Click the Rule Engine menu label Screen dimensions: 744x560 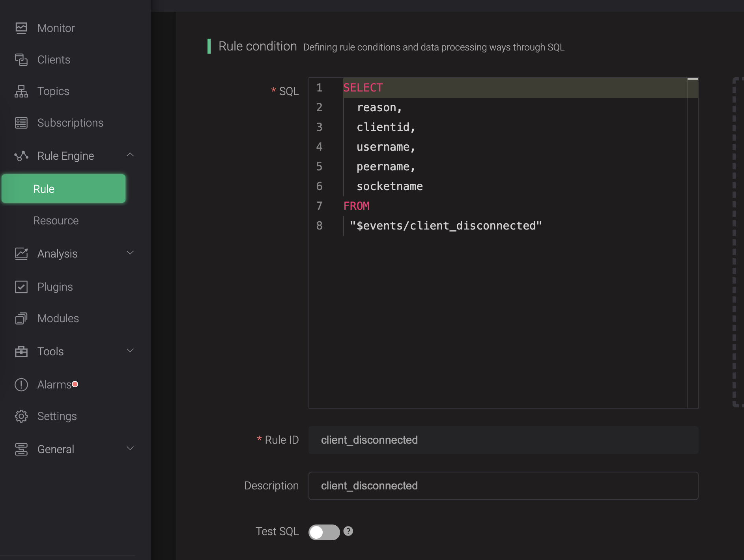tap(65, 156)
